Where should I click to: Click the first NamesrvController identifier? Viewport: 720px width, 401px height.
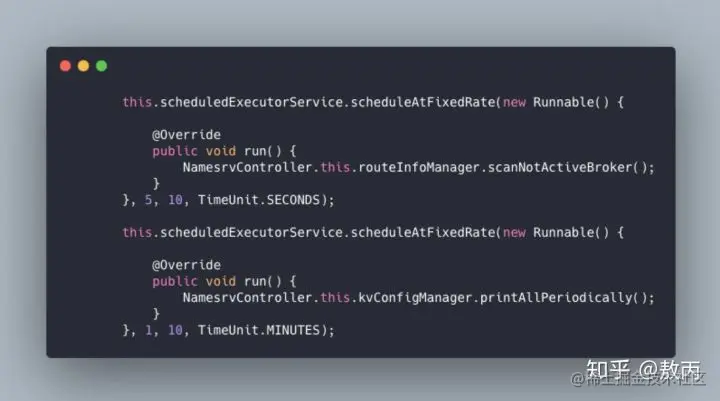248,167
